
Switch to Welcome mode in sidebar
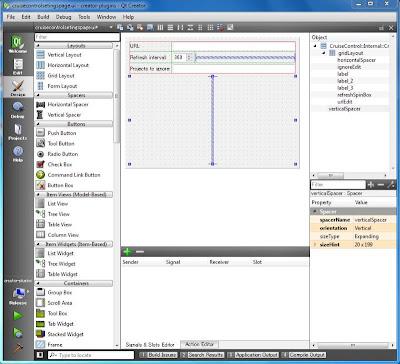18,45
